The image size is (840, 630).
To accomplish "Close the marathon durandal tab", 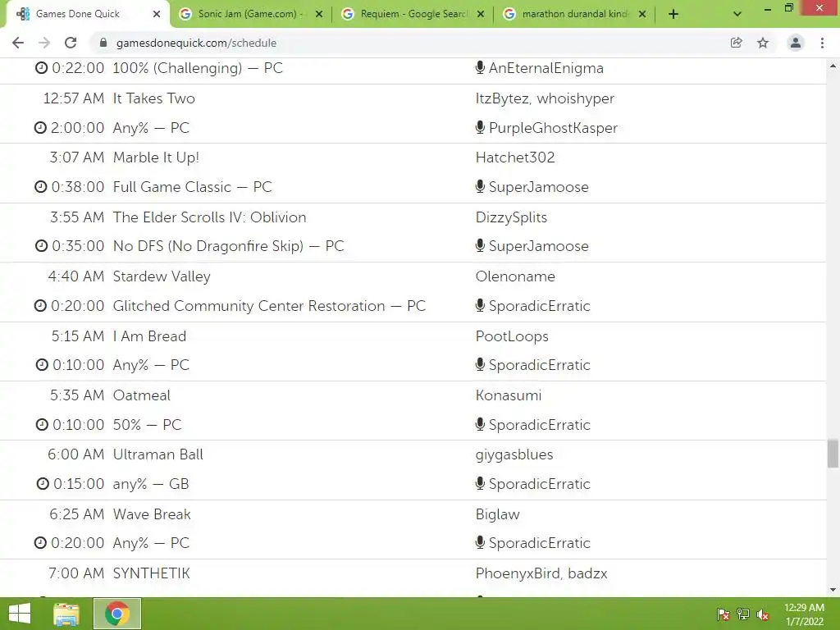I will [642, 15].
